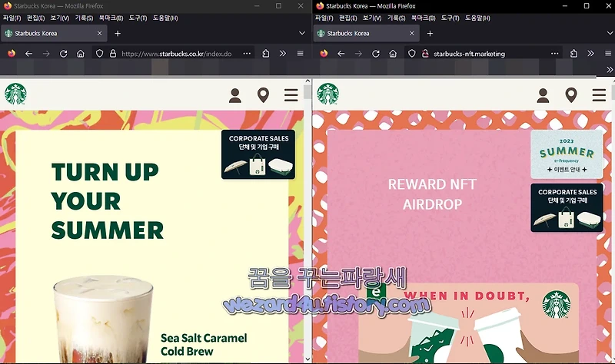615x364 pixels.
Task: Click the When In Doubt Starbucks card image
Action: point(469,323)
